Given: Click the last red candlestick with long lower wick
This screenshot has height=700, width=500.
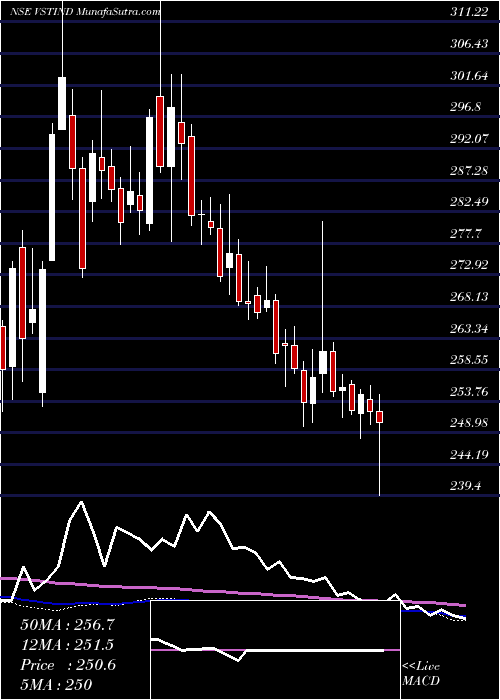Looking at the screenshot, I should coord(380,445).
